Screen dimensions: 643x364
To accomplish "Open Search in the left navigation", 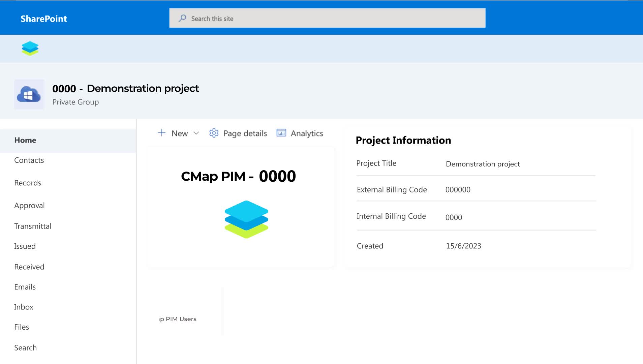I will pyautogui.click(x=25, y=347).
